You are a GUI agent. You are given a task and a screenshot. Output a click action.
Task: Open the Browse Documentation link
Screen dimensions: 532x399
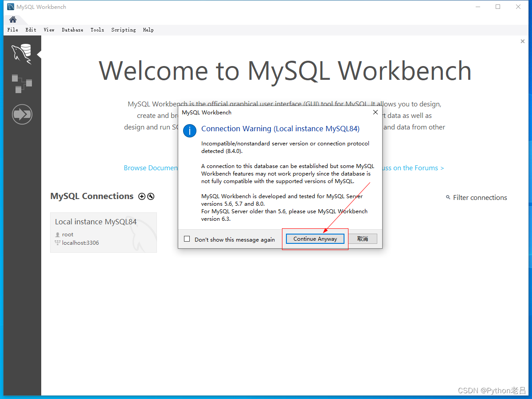coord(151,168)
